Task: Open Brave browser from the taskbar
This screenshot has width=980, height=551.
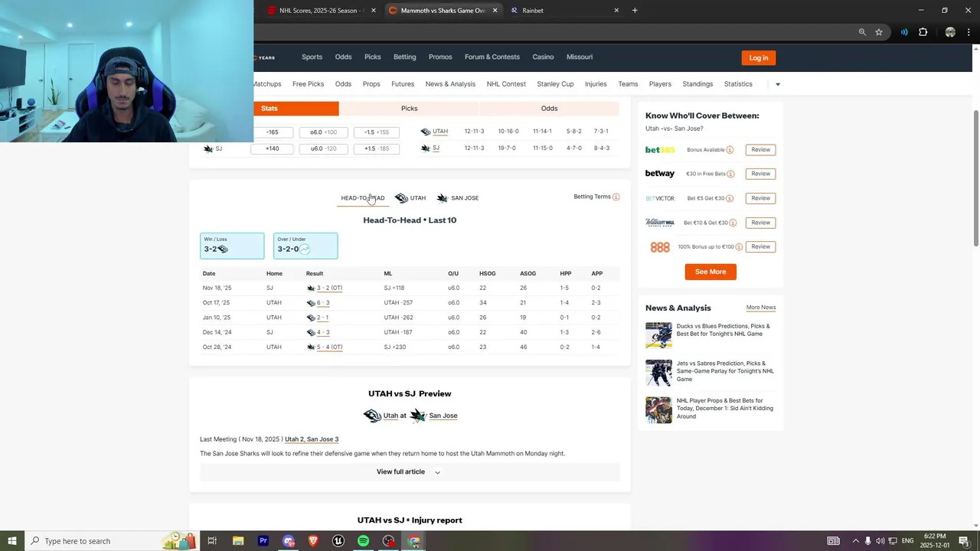Action: pyautogui.click(x=313, y=541)
